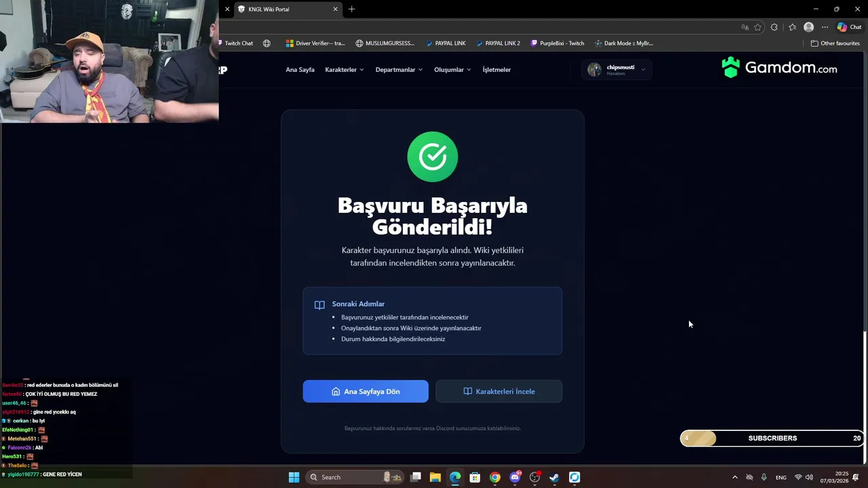Image resolution: width=868 pixels, height=488 pixels.
Task: Go to Ana Sayfa nav item
Action: point(300,70)
